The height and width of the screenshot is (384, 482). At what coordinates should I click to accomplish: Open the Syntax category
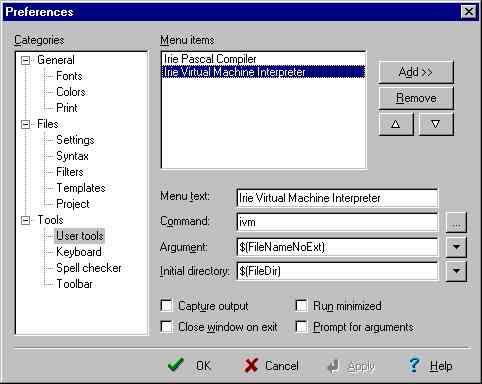pyautogui.click(x=72, y=156)
